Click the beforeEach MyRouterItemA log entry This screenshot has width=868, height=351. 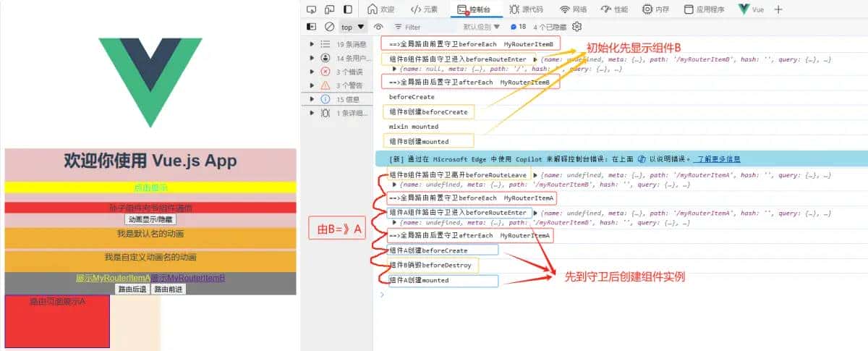tap(471, 198)
